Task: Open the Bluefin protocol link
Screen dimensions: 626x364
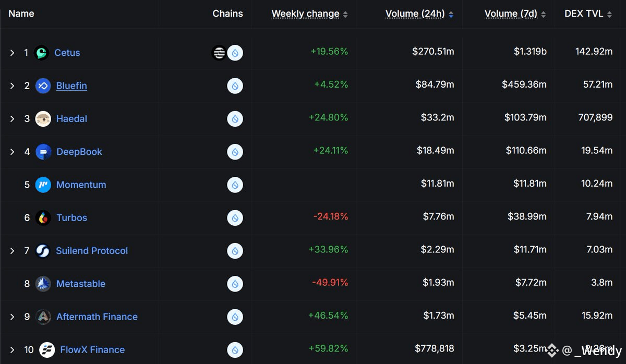Action: (71, 86)
